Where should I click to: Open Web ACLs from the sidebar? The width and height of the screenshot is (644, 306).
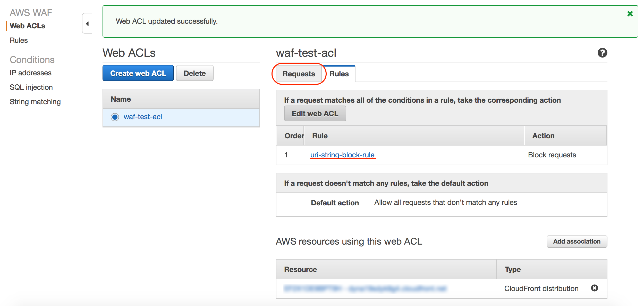coord(28,26)
